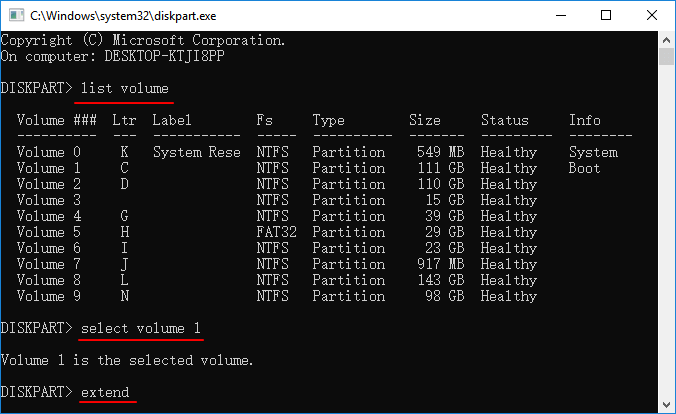
Task: Click the diskpart icon in the title bar
Action: (x=14, y=16)
